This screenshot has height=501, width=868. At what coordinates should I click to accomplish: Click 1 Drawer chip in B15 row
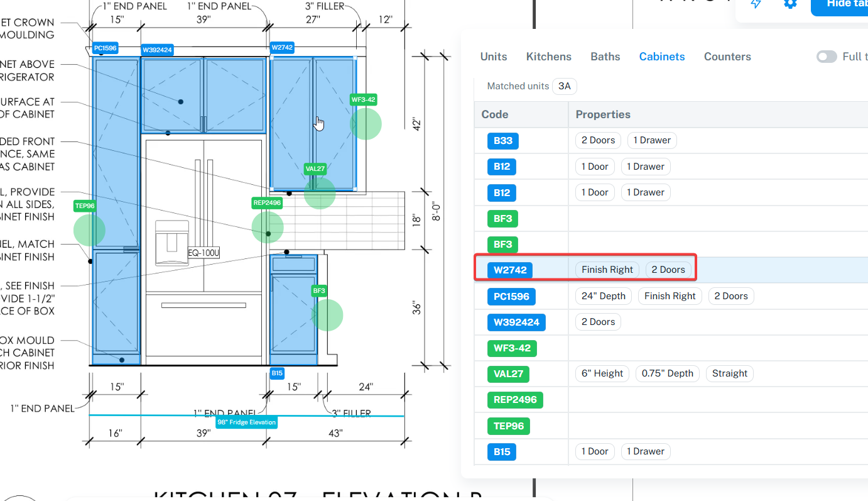click(x=646, y=451)
